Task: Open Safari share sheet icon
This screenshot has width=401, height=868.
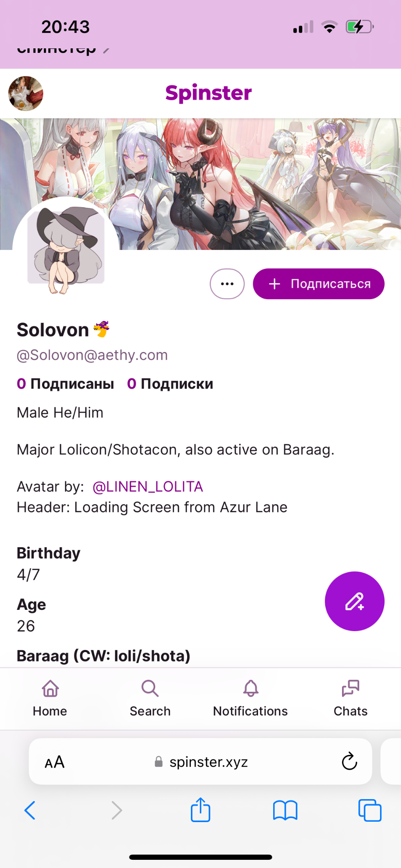Action: (x=201, y=810)
